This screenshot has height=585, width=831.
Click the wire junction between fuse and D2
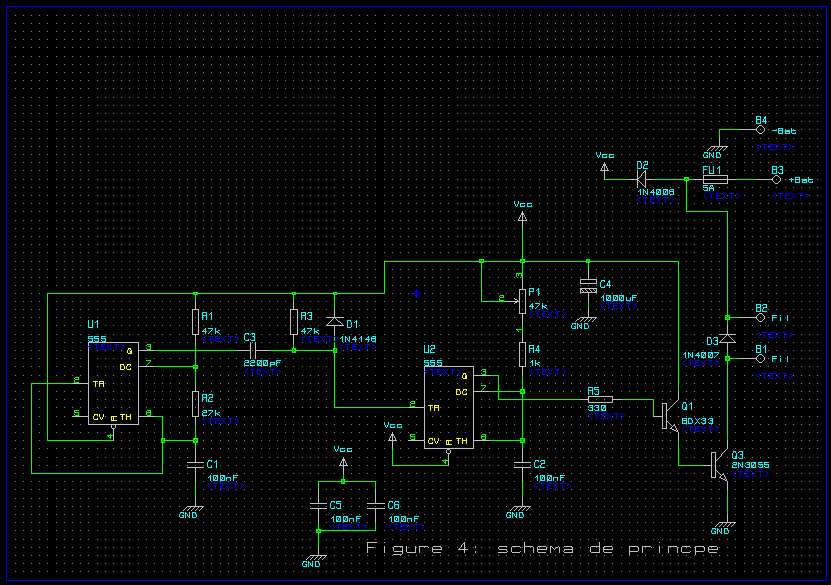[686, 180]
